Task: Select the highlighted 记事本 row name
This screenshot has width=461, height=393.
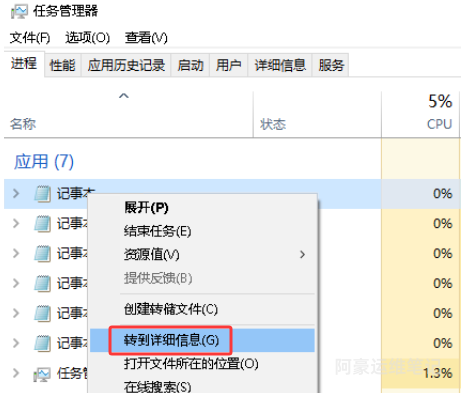Action: tap(76, 193)
